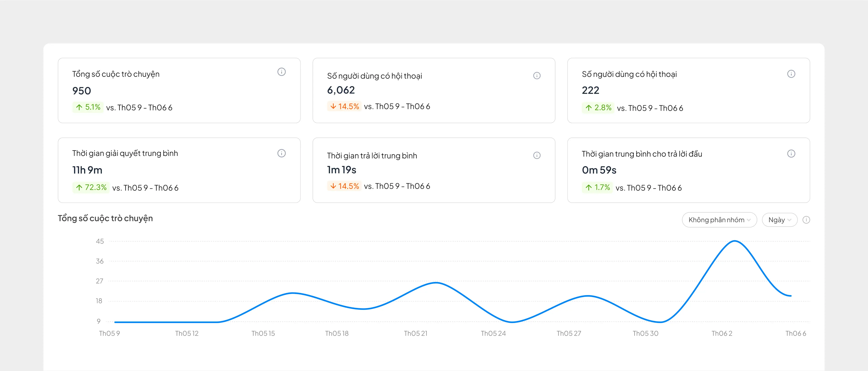Click the 1.7% badge under 0m 59s
Screen dimensions: 868x371
597,187
